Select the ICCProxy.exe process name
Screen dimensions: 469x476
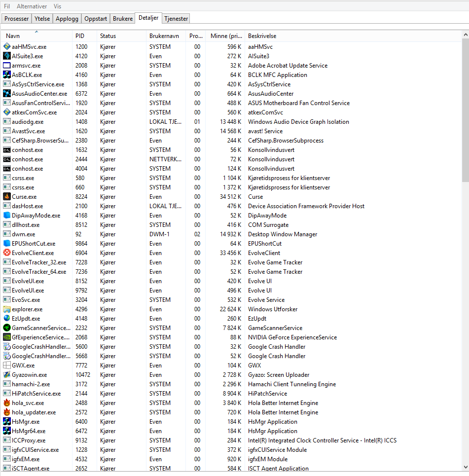click(x=29, y=440)
